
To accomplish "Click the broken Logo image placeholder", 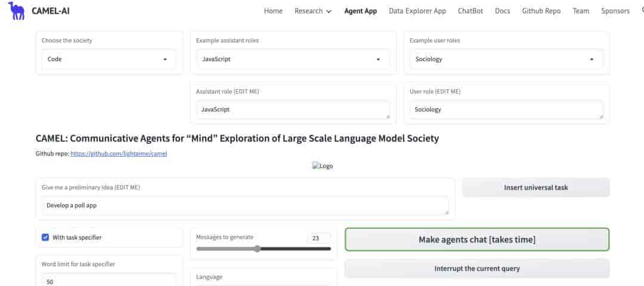I will [x=323, y=166].
